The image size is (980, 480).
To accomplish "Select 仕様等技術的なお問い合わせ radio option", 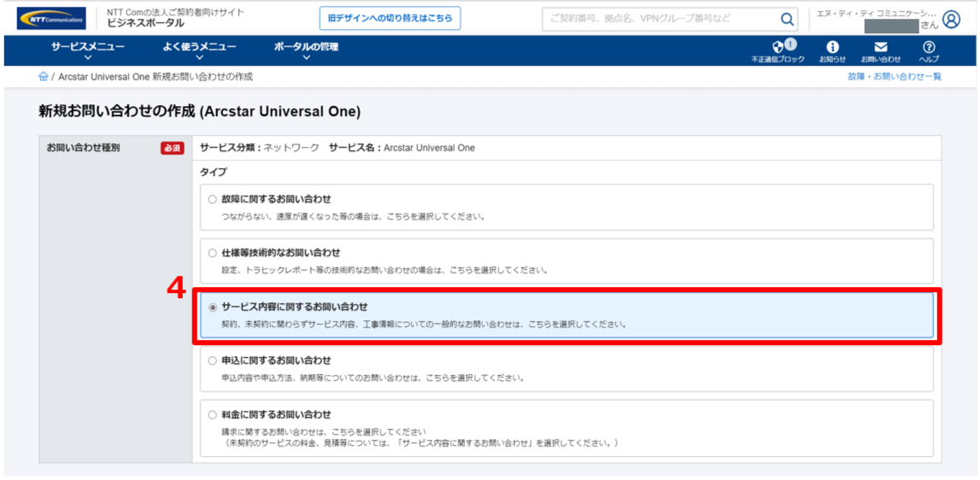I will tap(213, 253).
